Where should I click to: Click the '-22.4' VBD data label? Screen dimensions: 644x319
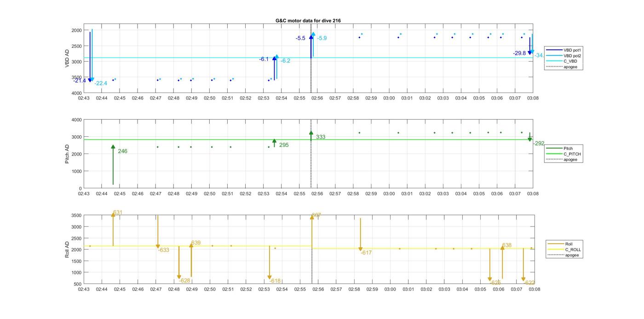101,83
